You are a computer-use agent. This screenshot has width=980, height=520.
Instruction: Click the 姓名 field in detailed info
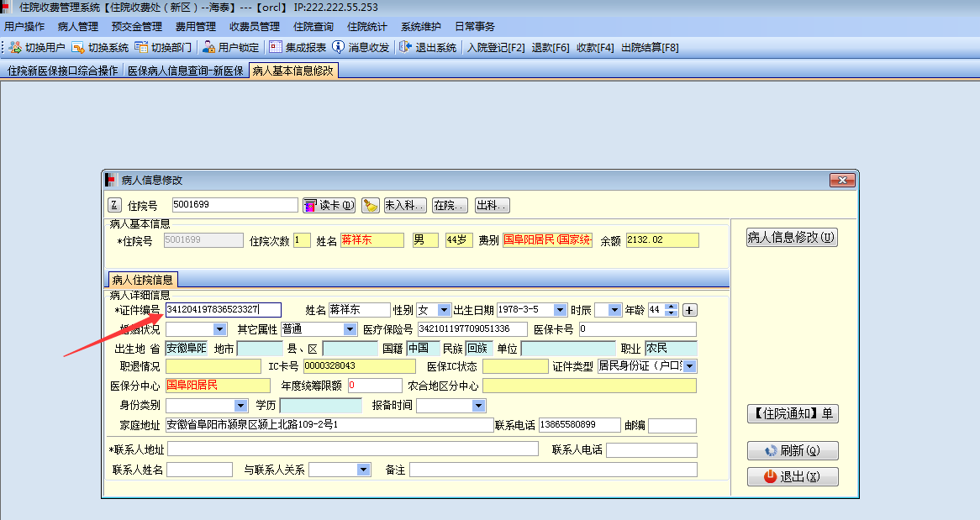pyautogui.click(x=360, y=310)
